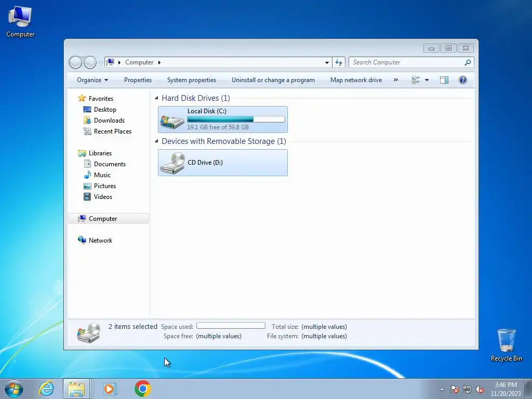
Task: Launch Windows Media Player from taskbar
Action: tap(110, 389)
